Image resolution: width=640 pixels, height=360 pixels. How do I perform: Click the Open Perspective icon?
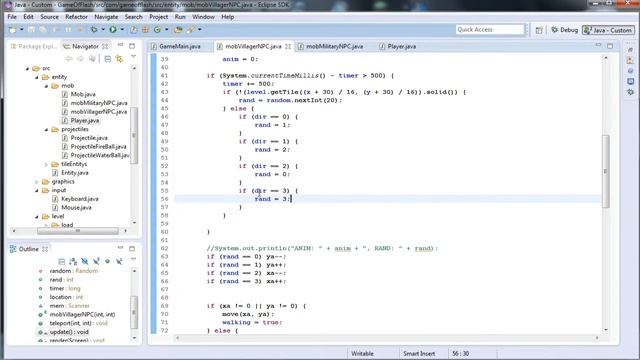pyautogui.click(x=539, y=30)
